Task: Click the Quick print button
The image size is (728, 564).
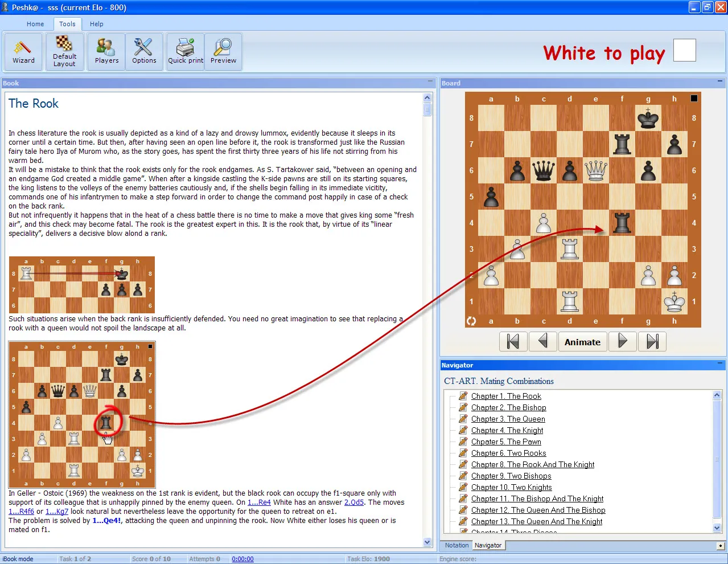Action: (186, 52)
